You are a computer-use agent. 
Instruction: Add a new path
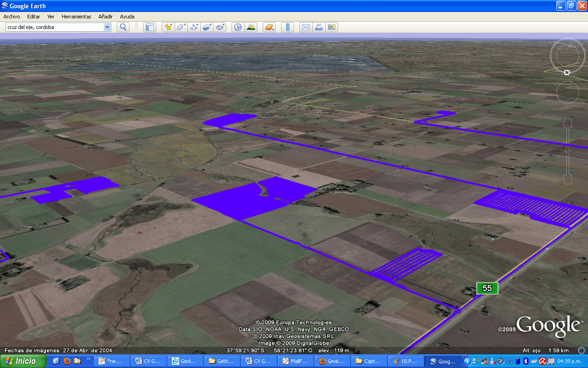tap(194, 27)
